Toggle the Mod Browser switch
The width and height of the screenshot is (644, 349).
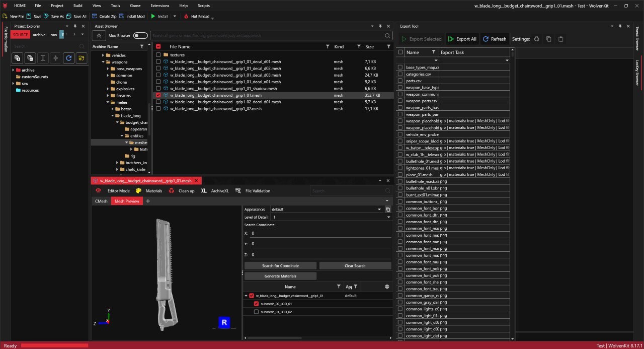tap(140, 36)
